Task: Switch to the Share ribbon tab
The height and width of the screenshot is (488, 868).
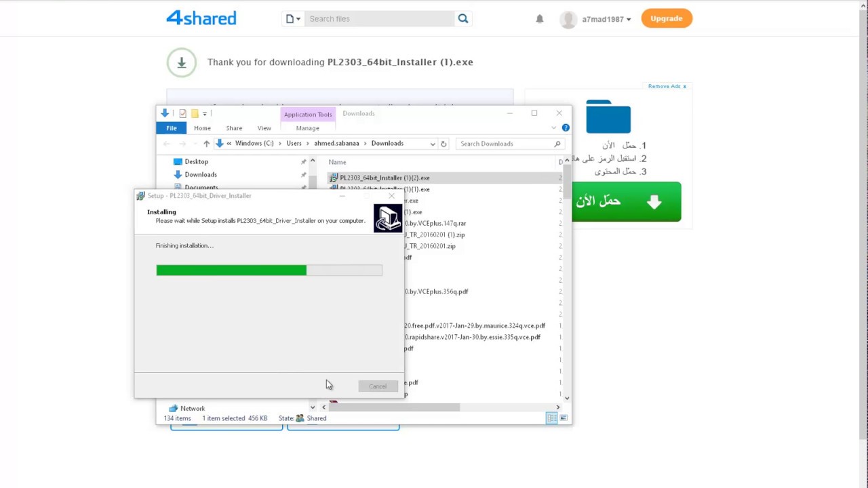Action: click(x=234, y=128)
